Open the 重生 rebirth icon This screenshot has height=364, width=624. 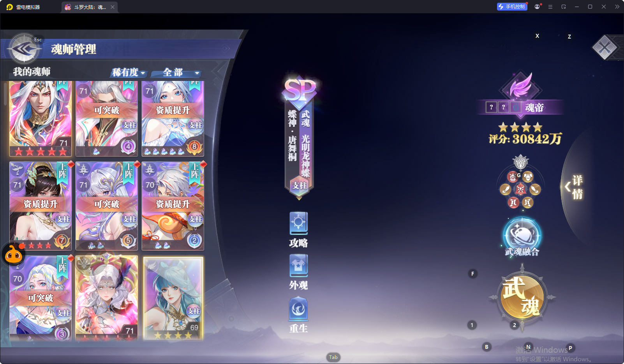[298, 315]
